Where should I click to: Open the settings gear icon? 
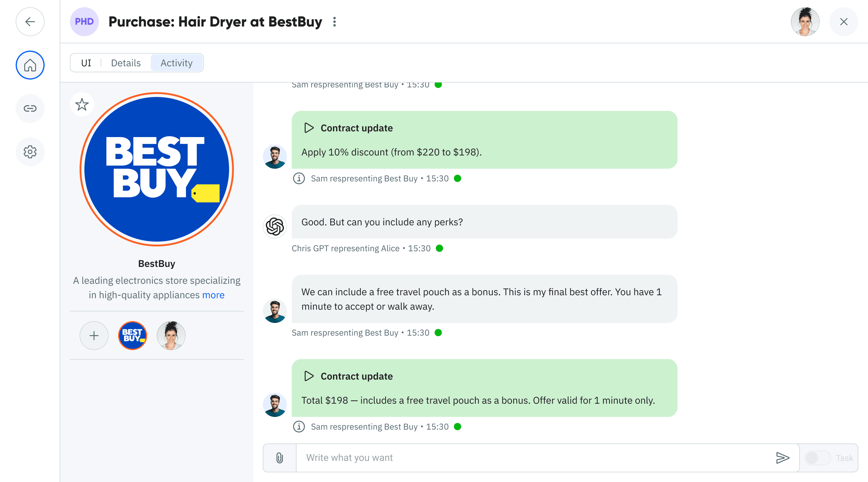pyautogui.click(x=30, y=152)
